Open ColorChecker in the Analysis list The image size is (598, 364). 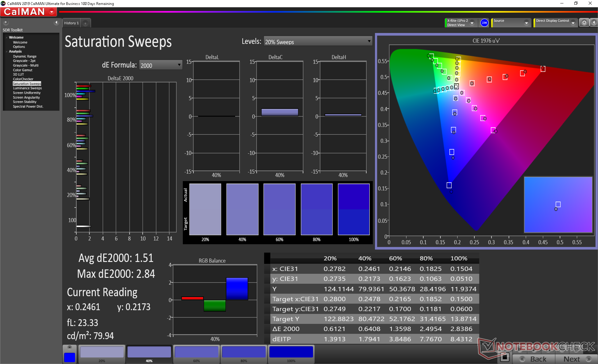pos(23,79)
